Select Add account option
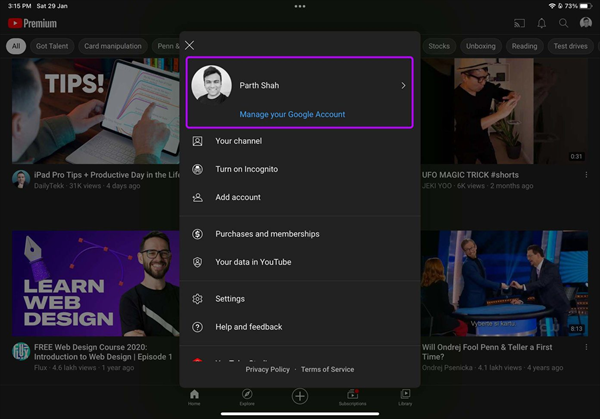 tap(237, 197)
